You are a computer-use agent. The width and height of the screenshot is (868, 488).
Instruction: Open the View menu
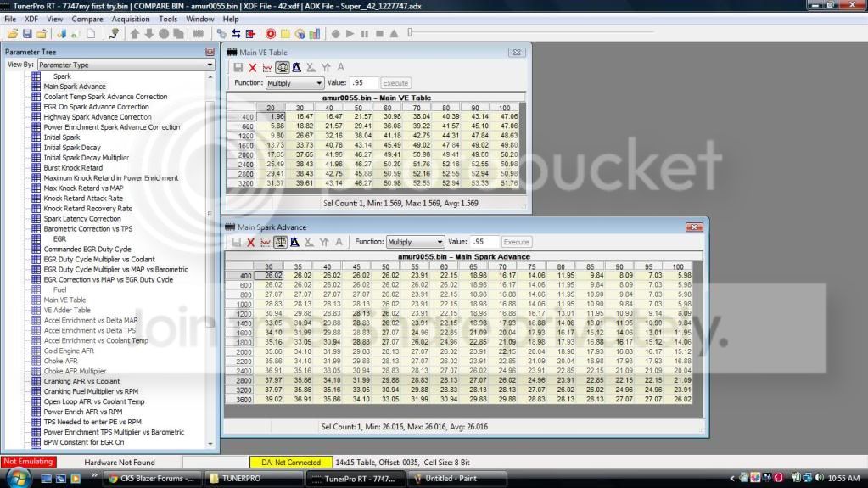click(54, 19)
